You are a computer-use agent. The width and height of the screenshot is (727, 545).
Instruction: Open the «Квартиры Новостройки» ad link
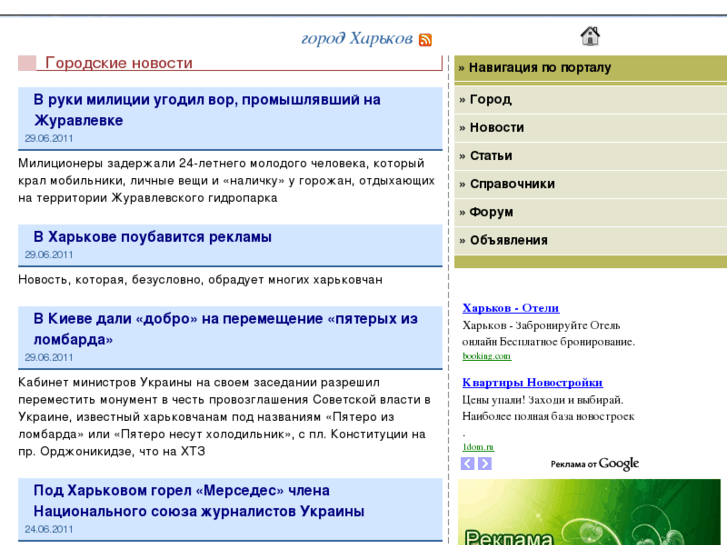click(532, 383)
